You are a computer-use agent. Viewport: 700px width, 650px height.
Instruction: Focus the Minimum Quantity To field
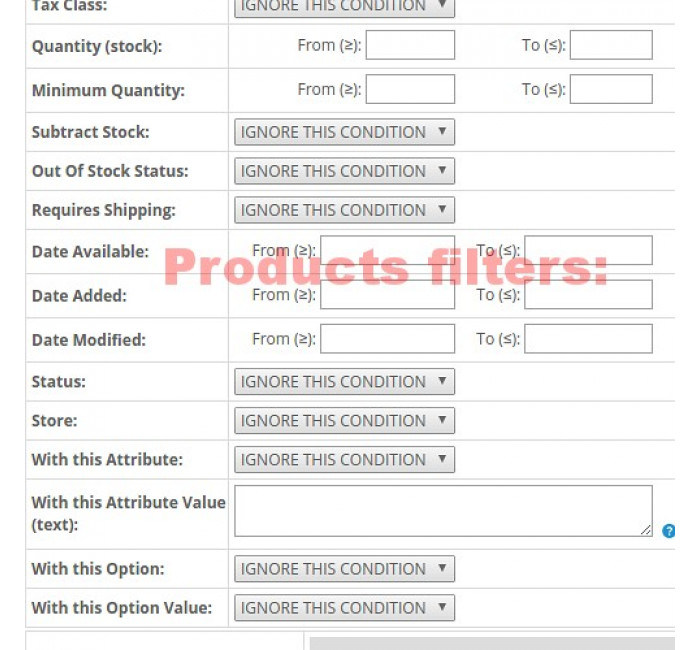click(x=611, y=89)
